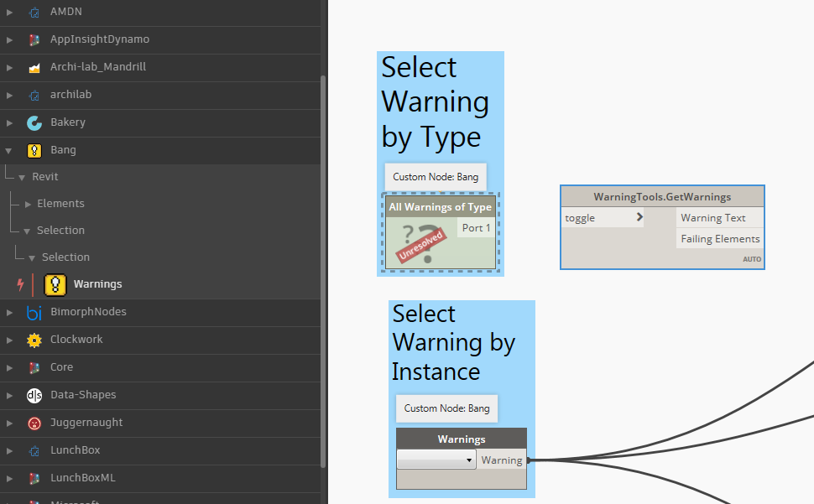The image size is (814, 504).
Task: Click the Bang package icon
Action: pos(34,150)
